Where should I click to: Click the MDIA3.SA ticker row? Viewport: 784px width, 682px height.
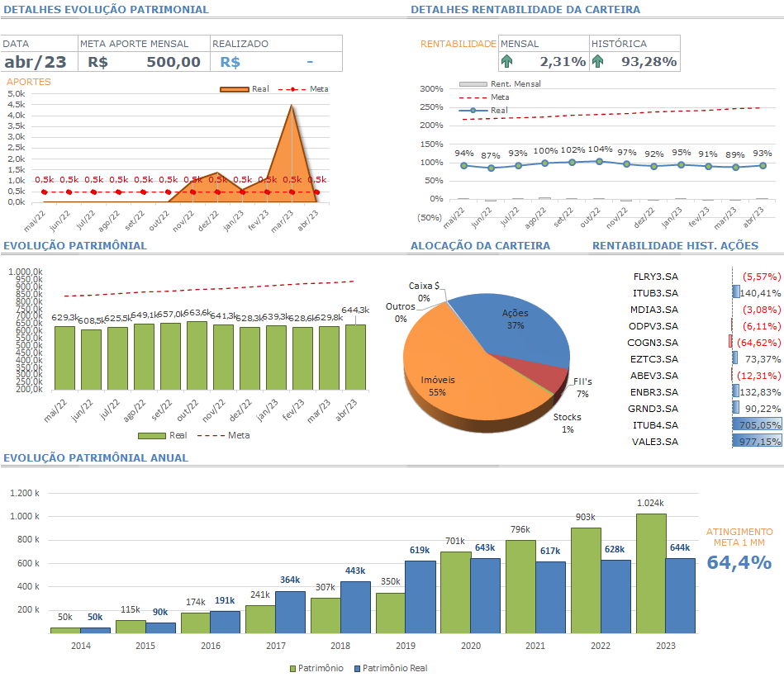pos(705,310)
